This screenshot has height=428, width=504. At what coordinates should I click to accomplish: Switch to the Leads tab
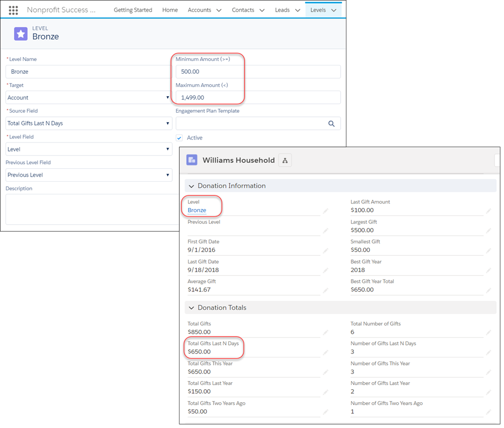(x=282, y=10)
